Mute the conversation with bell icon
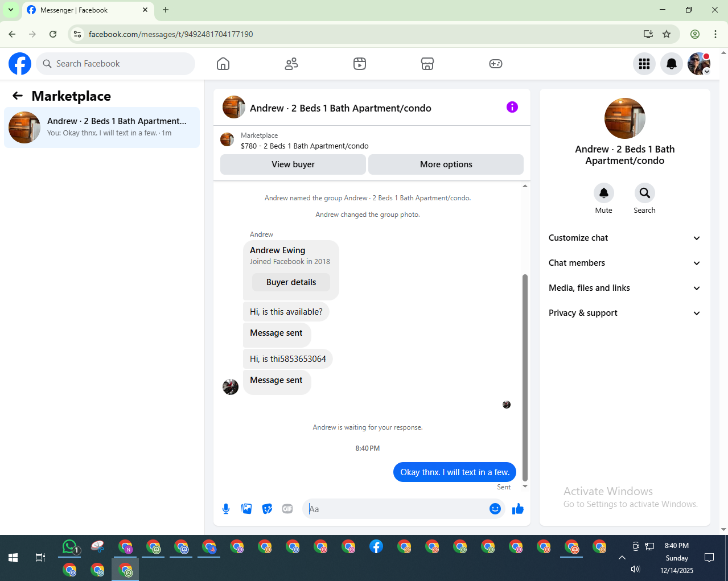 pyautogui.click(x=604, y=193)
